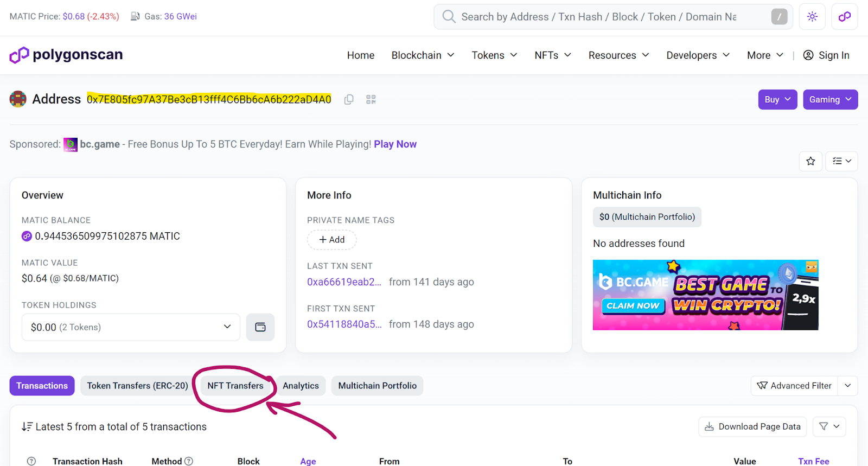Click the address blockie avatar
The width and height of the screenshot is (868, 466).
pyautogui.click(x=18, y=99)
